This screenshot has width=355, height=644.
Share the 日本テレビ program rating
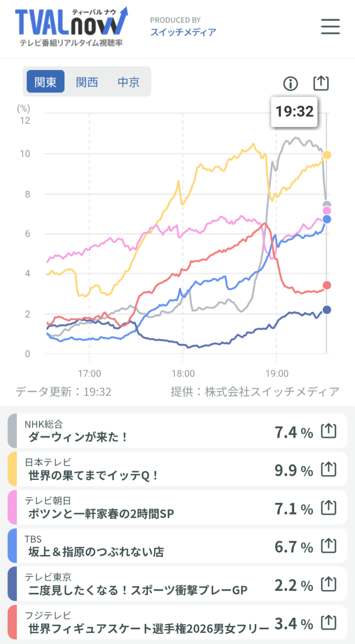click(329, 469)
